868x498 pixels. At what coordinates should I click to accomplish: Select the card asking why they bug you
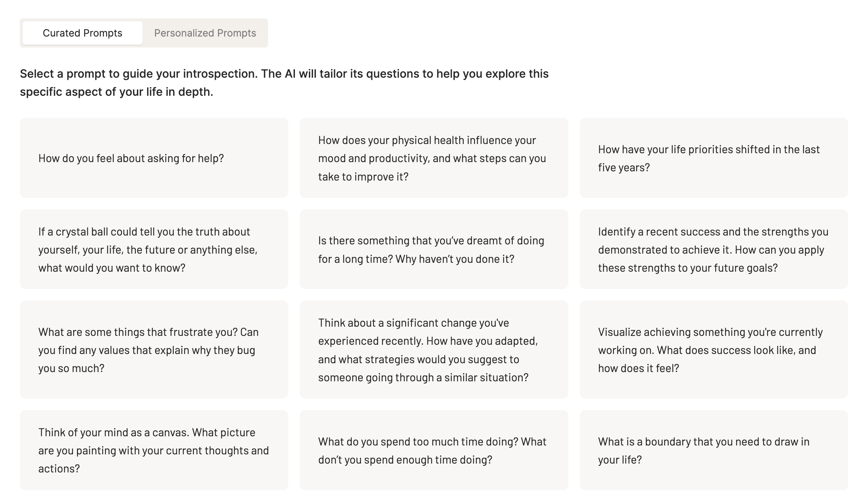click(x=154, y=350)
